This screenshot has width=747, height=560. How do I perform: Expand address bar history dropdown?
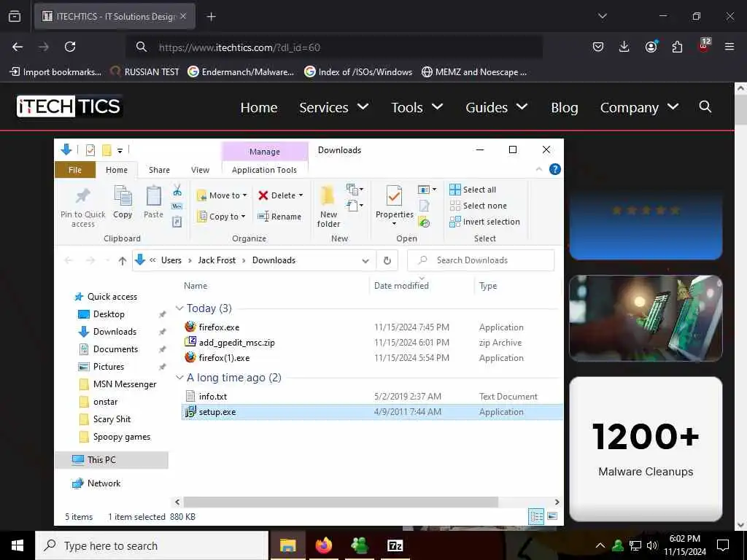365,260
